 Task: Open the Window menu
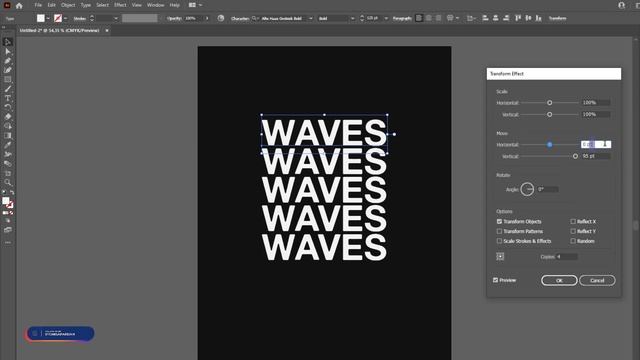pos(155,5)
